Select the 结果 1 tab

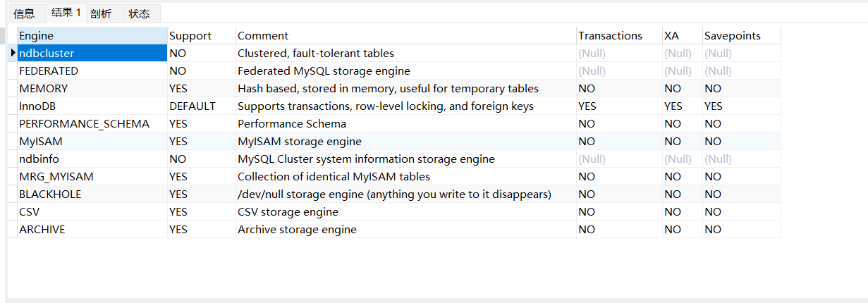click(x=66, y=13)
